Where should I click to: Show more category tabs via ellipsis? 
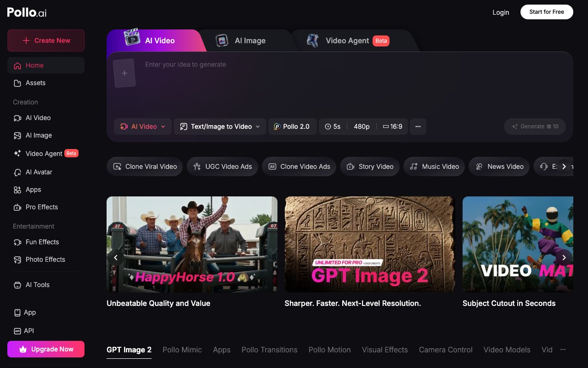tap(563, 350)
